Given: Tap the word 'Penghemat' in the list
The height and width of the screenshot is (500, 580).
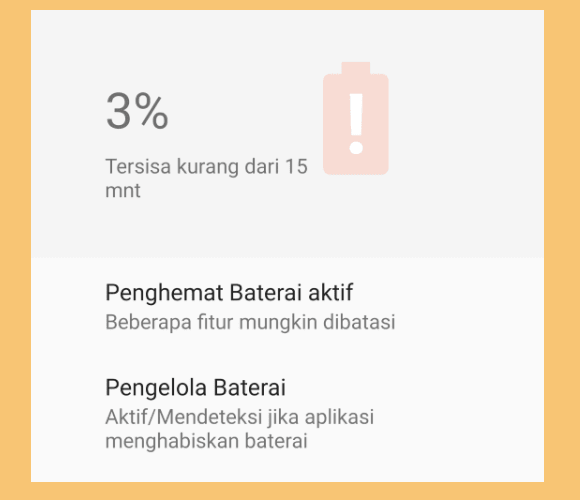Looking at the screenshot, I should [164, 293].
